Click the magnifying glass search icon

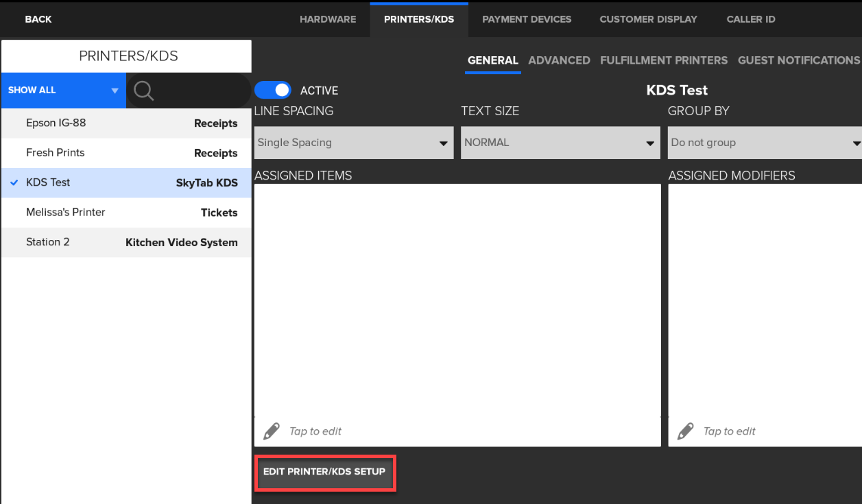coord(143,91)
